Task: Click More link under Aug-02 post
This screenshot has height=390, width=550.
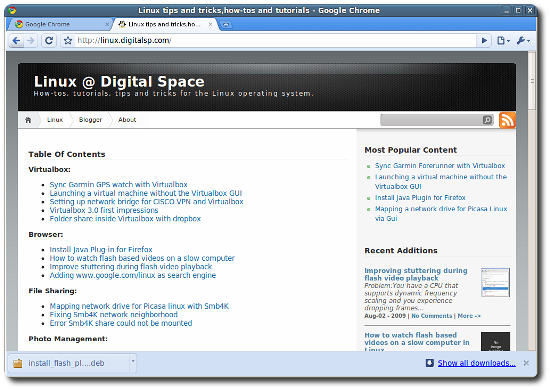Action: [x=469, y=316]
